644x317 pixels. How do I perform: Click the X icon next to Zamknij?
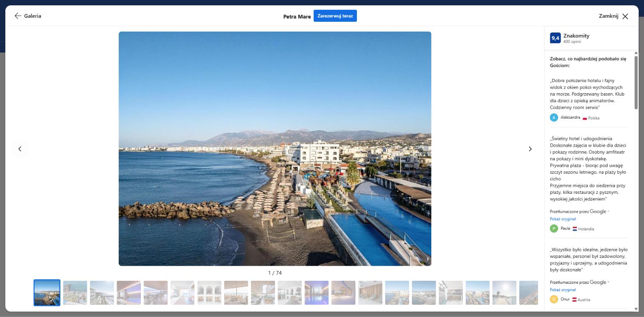[x=625, y=16]
